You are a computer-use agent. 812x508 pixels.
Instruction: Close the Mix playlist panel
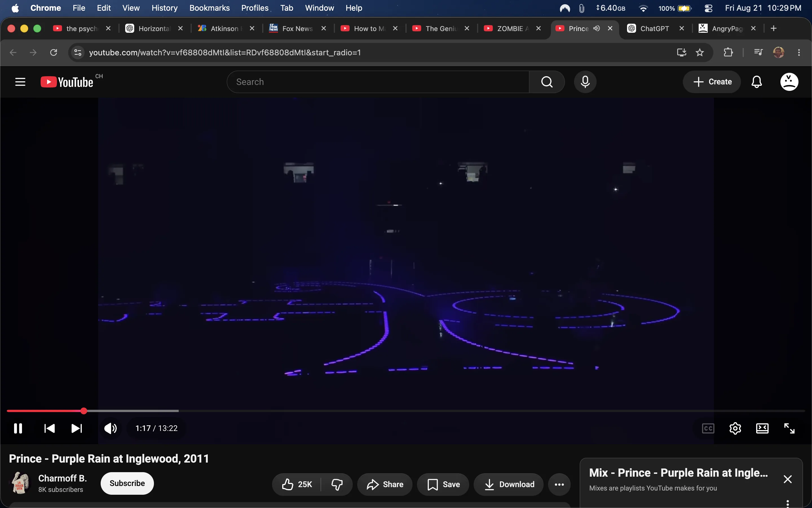coord(787,479)
